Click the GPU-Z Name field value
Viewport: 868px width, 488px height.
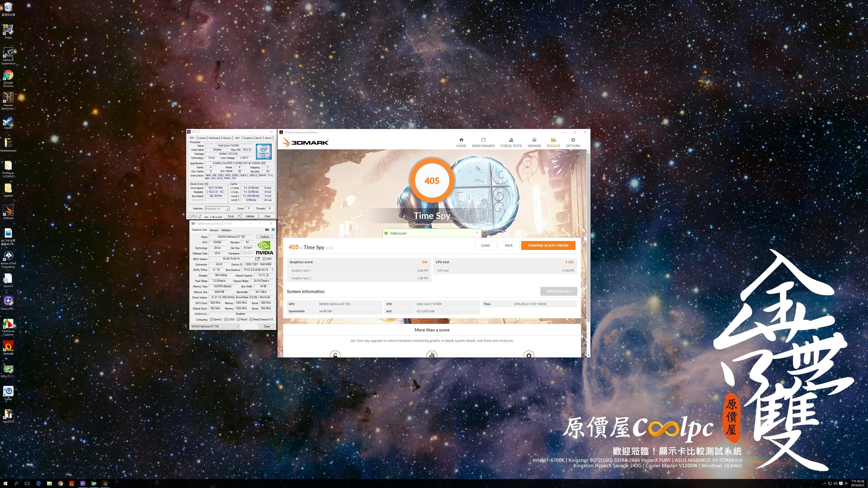[x=231, y=237]
